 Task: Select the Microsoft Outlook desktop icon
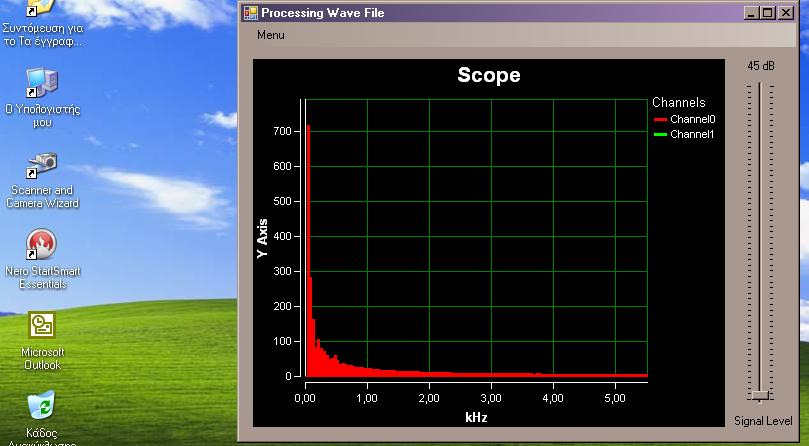coord(42,325)
